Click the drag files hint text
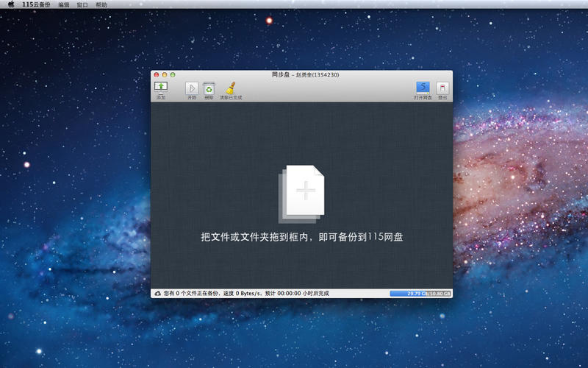Screen dimensions: 588x368 (302, 237)
